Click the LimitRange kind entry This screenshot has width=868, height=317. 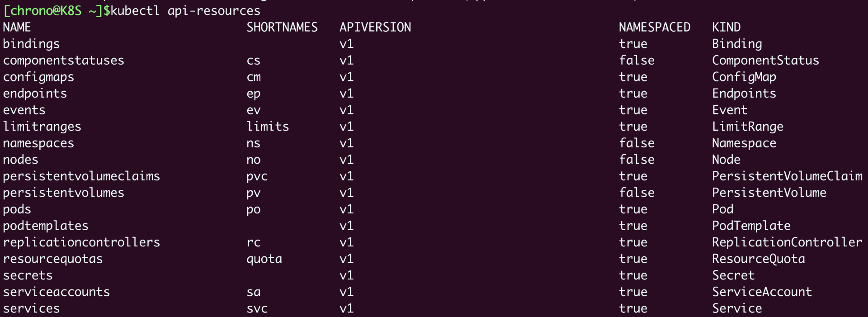point(747,127)
